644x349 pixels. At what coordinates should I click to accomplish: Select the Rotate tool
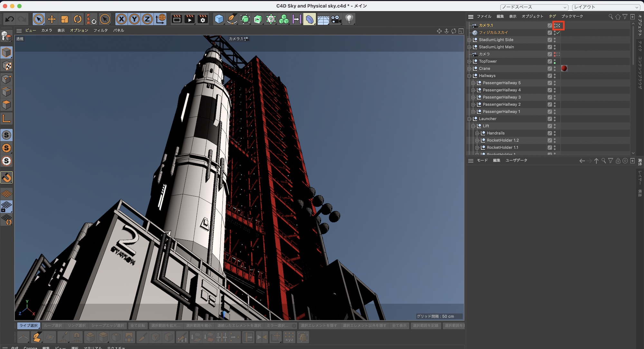coord(78,19)
